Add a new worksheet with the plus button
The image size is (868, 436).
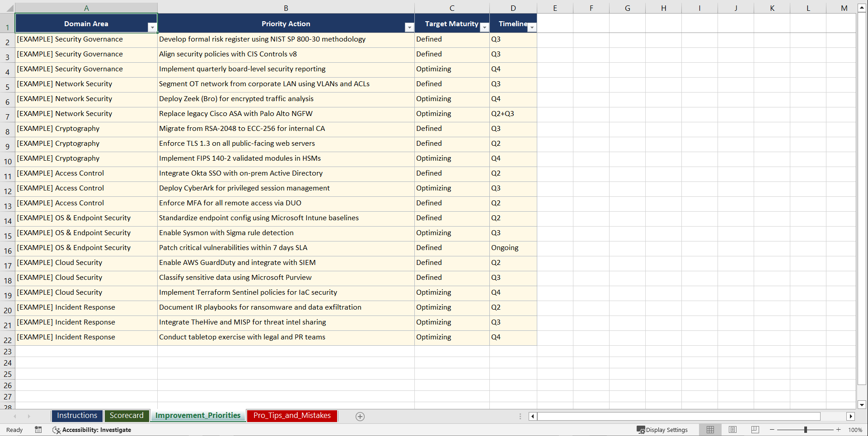[x=360, y=416]
